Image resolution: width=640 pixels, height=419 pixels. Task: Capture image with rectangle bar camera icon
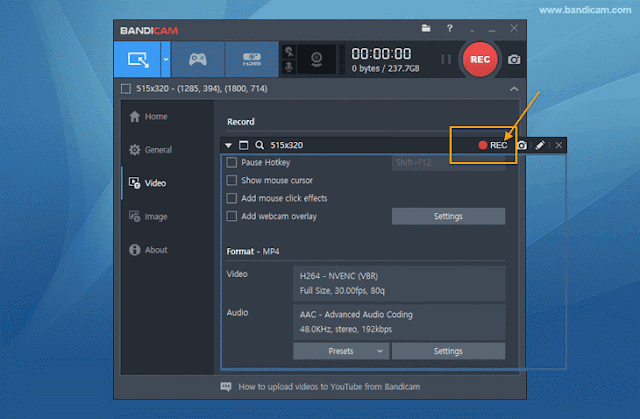(522, 145)
